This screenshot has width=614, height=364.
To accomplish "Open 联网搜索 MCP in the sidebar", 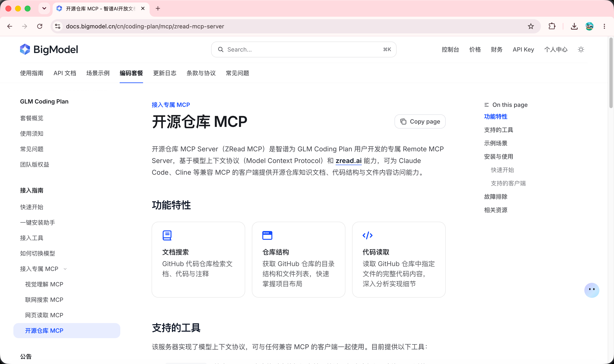I will pos(44,300).
